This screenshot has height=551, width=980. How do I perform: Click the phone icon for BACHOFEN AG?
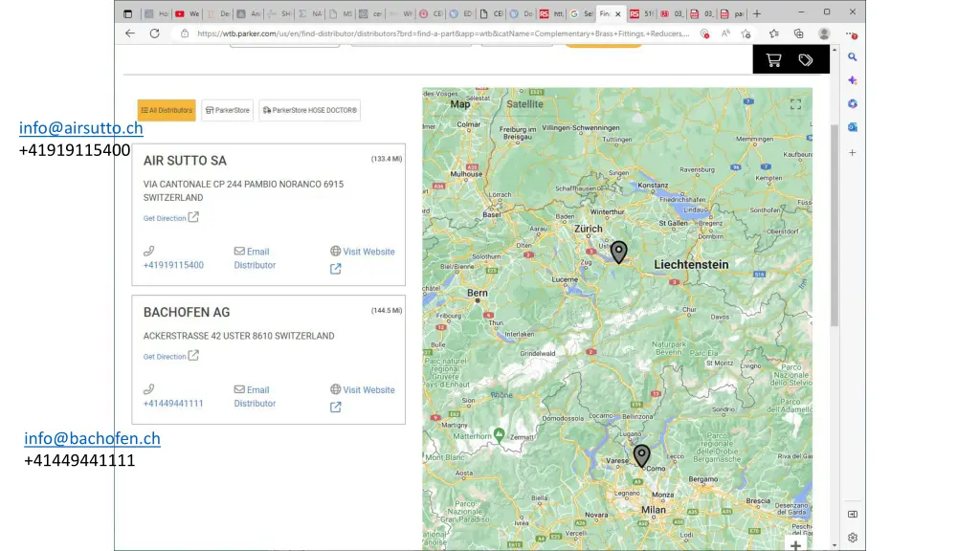pyautogui.click(x=148, y=389)
